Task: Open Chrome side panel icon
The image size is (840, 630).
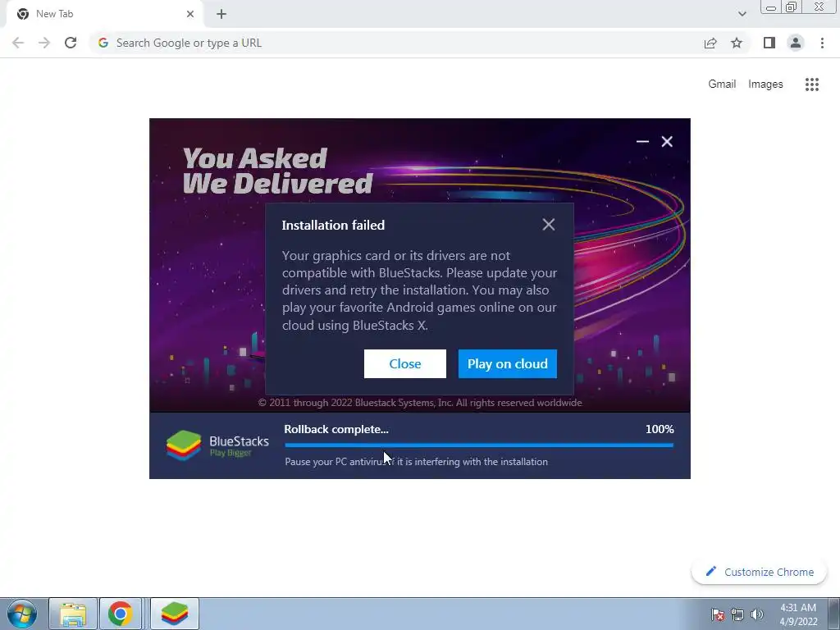Action: (x=769, y=43)
